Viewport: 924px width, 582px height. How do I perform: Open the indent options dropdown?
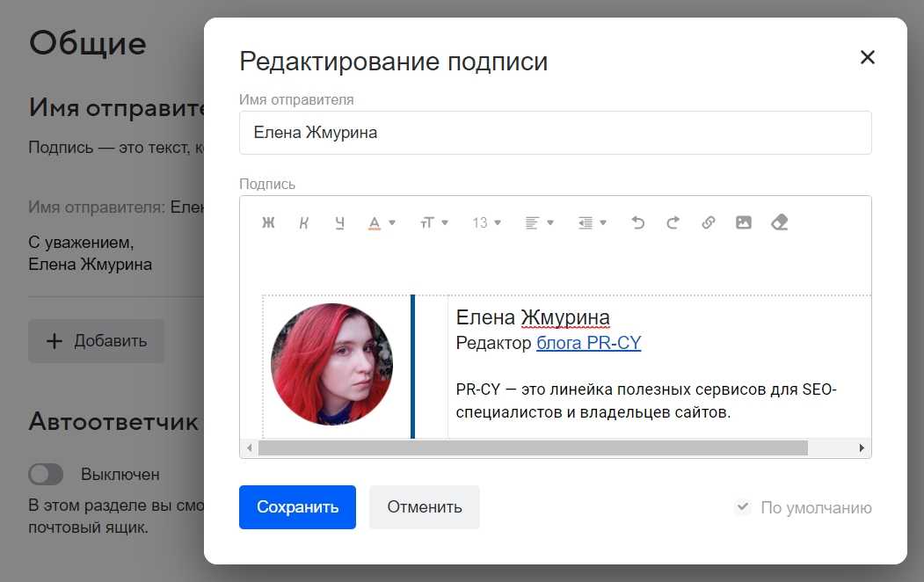click(x=592, y=223)
